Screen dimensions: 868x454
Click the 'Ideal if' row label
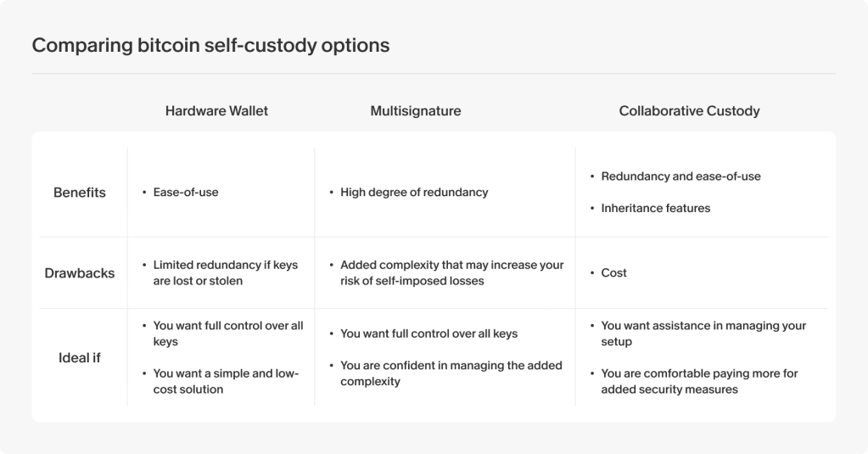coord(80,357)
